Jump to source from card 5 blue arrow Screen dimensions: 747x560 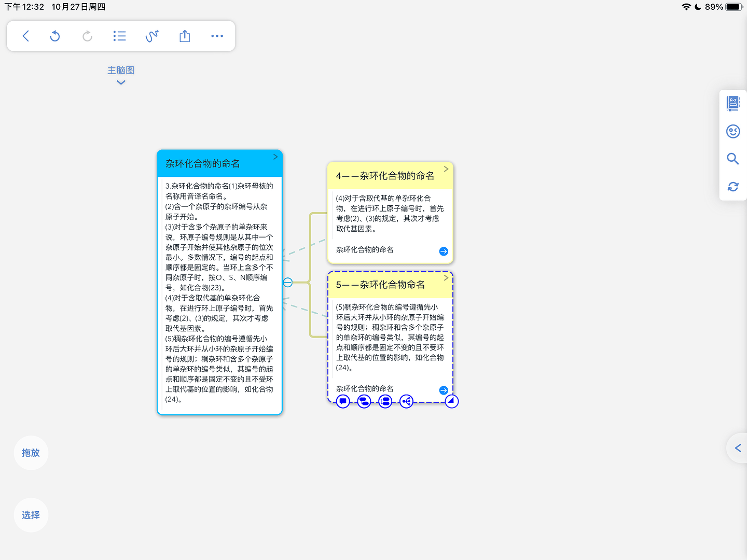coord(444,390)
